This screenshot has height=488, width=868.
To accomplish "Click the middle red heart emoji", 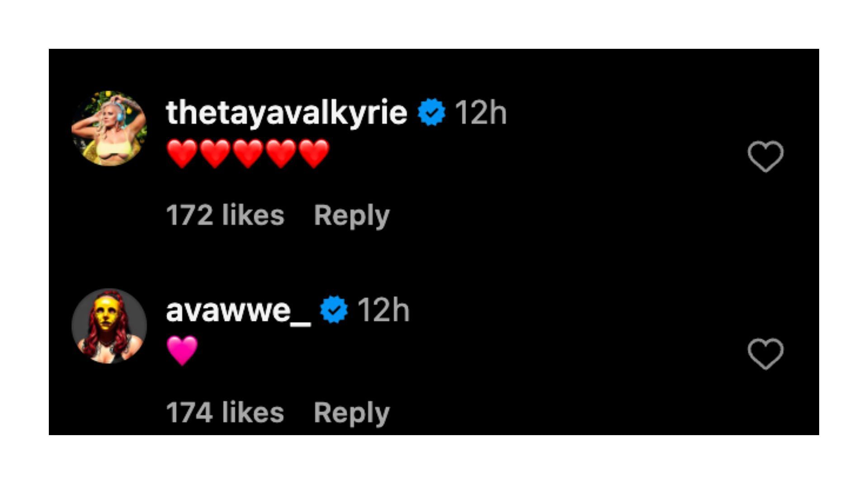I will point(248,154).
